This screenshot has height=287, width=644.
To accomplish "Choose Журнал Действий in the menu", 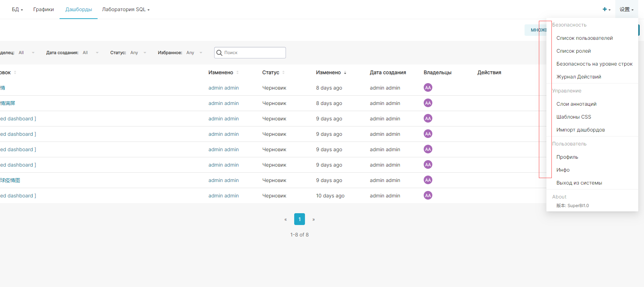I will [579, 77].
